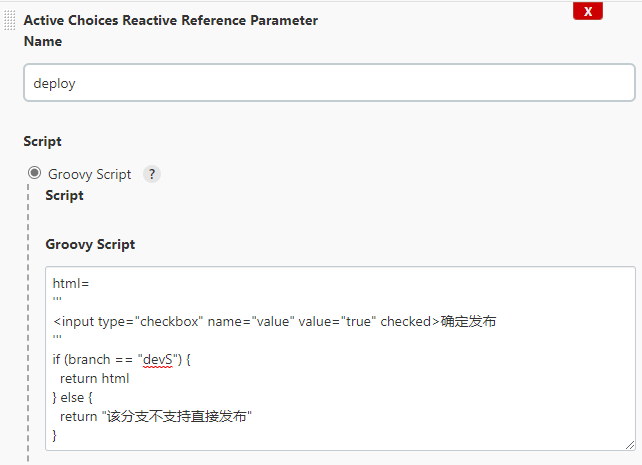This screenshot has height=465, width=642.
Task: Click the 'if (branch ==' condition text
Action: [x=93, y=360]
